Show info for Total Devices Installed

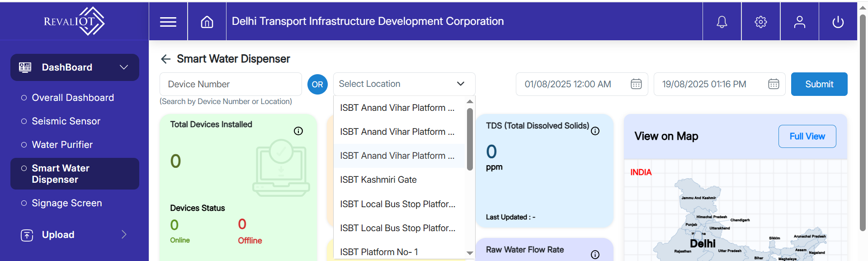(298, 131)
